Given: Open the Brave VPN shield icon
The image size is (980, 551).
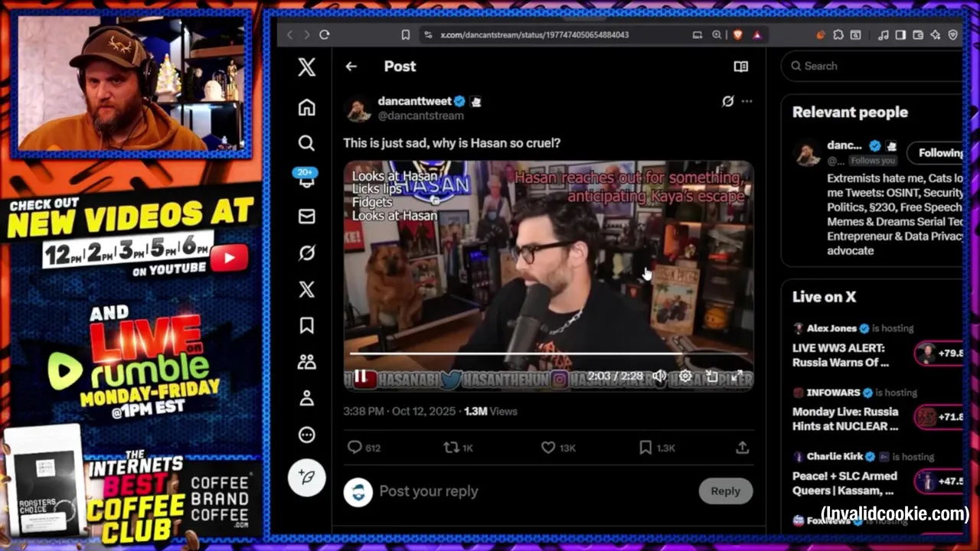Looking at the screenshot, I should [x=953, y=34].
